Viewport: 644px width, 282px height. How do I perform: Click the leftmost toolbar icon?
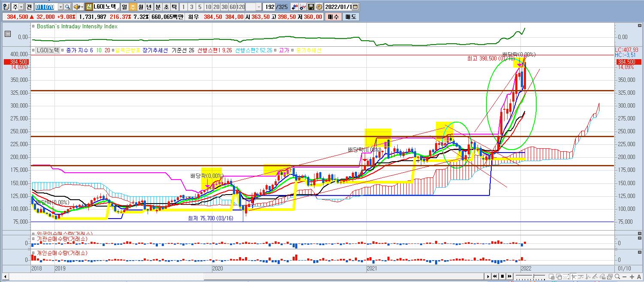pos(6,7)
